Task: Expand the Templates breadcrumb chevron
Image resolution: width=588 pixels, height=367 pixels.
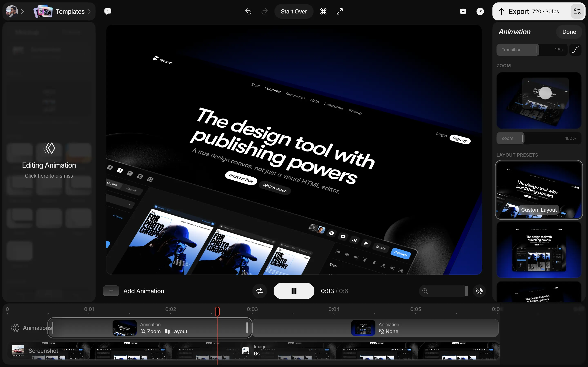Action: coord(89,11)
